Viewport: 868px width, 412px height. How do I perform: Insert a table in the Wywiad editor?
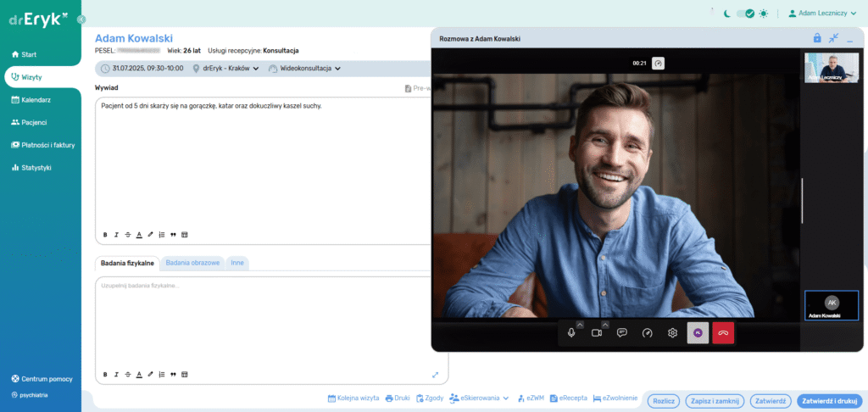(x=185, y=235)
